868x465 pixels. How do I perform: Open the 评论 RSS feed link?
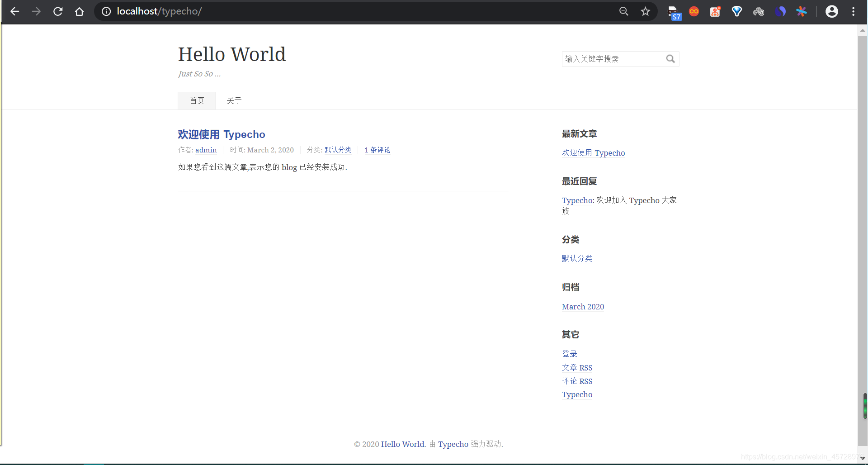577,381
